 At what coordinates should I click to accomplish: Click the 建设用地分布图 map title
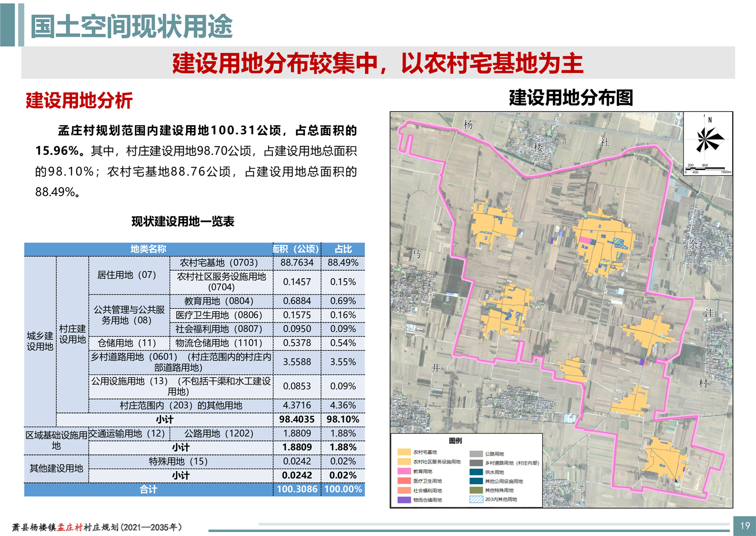click(x=571, y=98)
